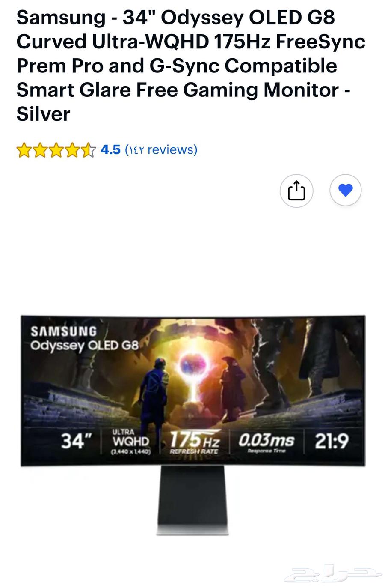Click the Ultra WQHD resolution badge
The width and height of the screenshot is (385, 588).
click(x=131, y=441)
